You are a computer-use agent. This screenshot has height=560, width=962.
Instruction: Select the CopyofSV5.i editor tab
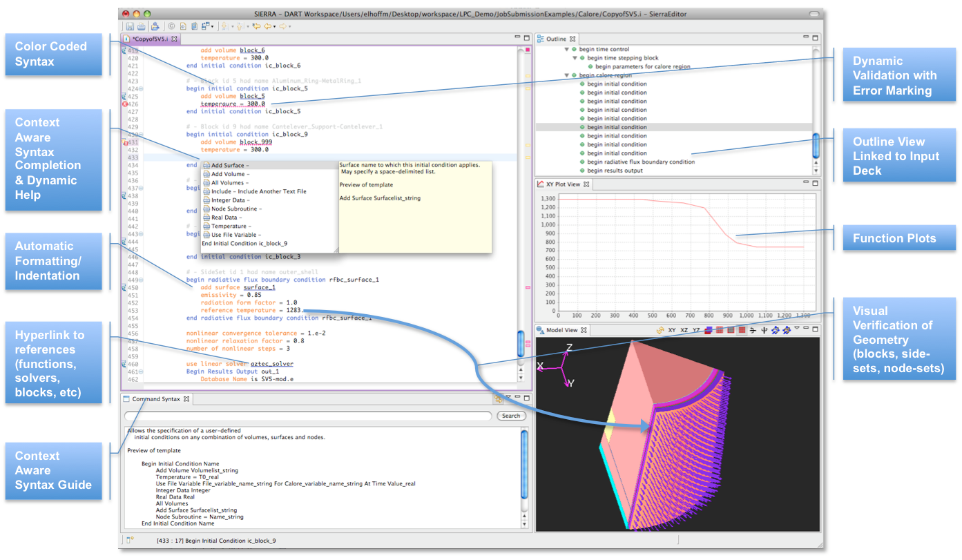point(150,39)
